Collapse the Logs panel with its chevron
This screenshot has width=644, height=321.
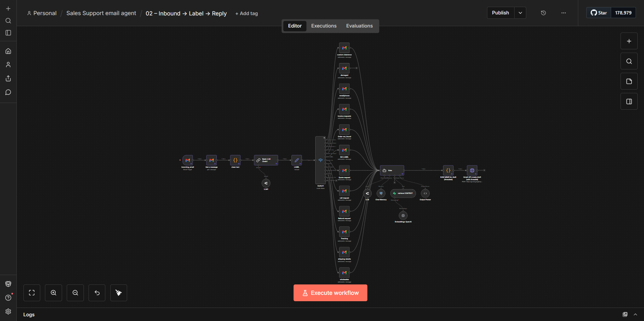point(636,315)
